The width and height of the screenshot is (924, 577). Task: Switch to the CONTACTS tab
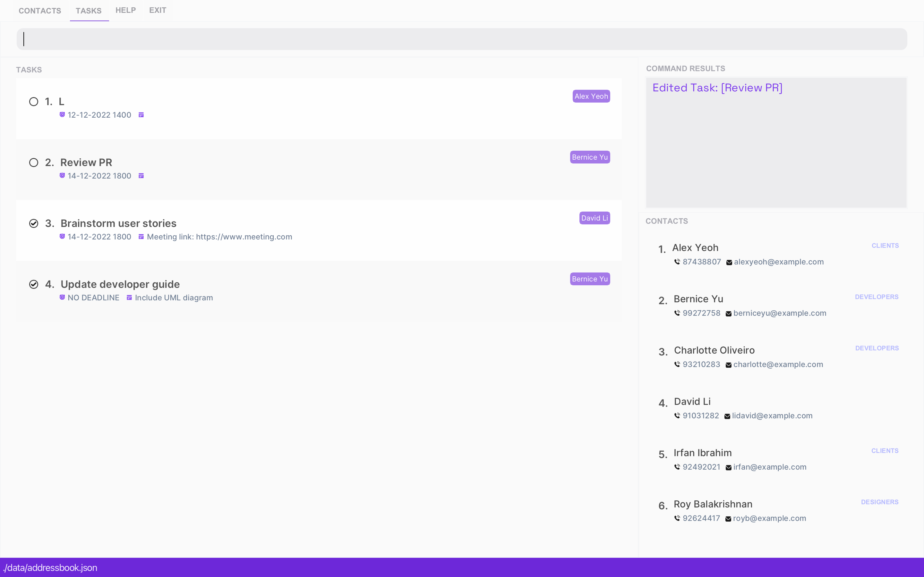click(40, 11)
